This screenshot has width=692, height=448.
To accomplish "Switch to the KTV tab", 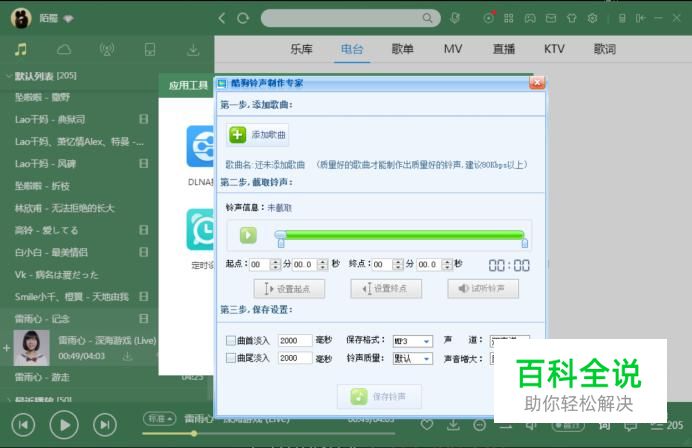I will pos(554,49).
